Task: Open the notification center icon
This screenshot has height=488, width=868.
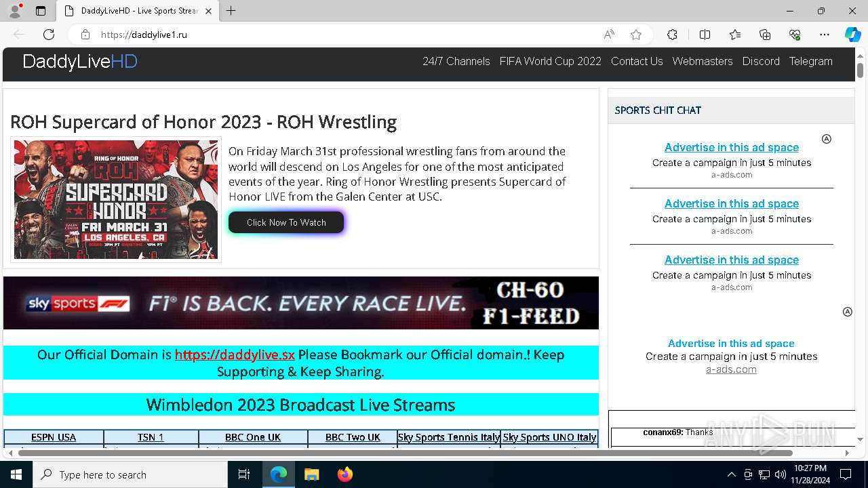Action: pos(846,474)
